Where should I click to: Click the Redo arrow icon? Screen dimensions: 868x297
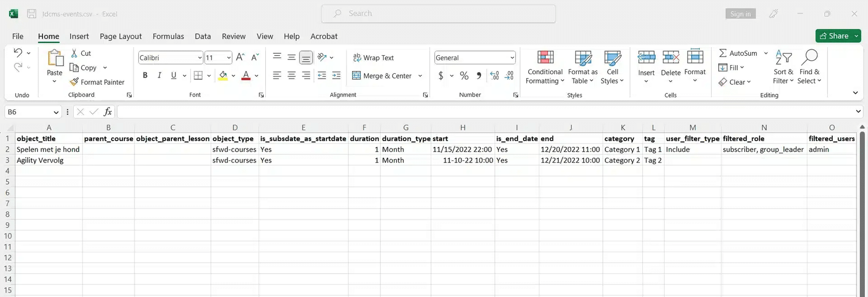coord(18,67)
